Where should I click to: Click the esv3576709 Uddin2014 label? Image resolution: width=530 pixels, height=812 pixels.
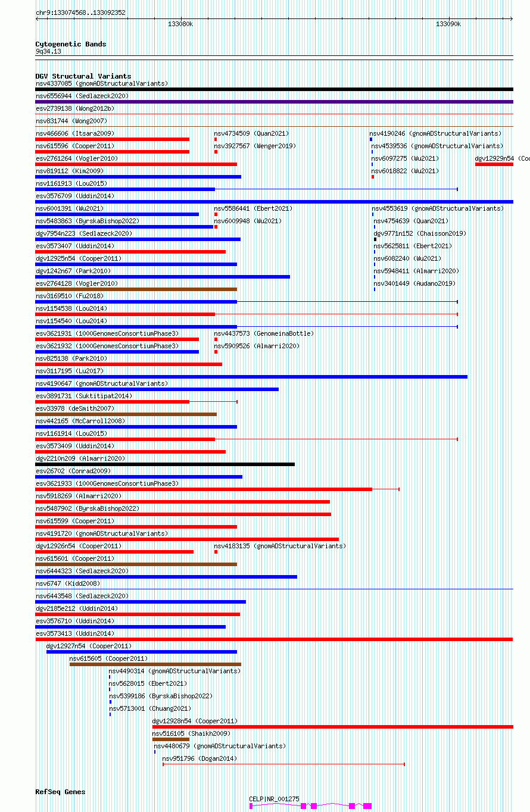[x=75, y=196]
